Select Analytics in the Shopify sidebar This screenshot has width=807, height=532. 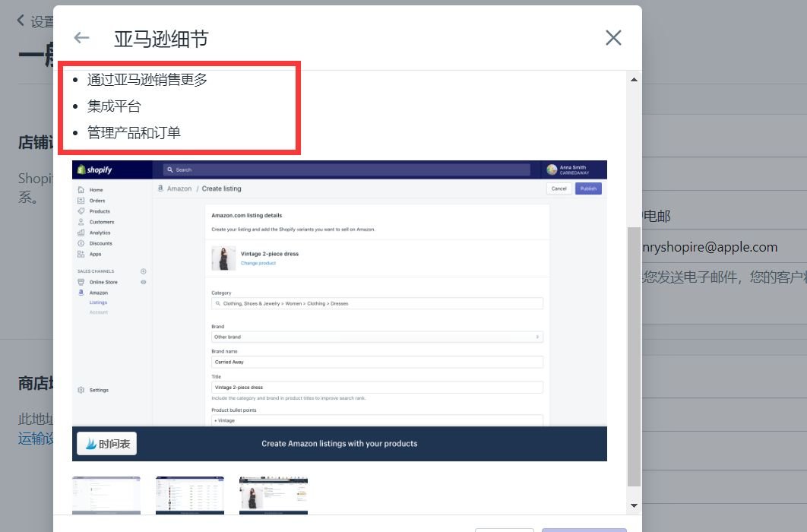click(x=100, y=233)
